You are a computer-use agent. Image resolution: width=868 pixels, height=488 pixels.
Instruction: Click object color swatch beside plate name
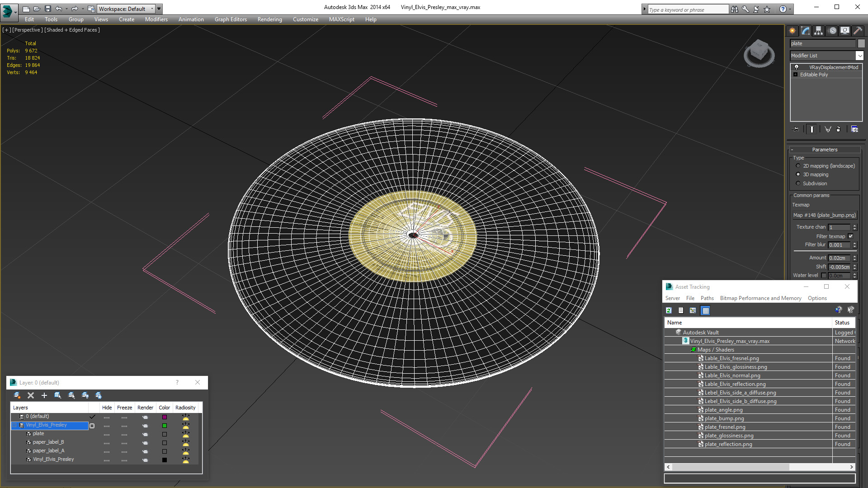coord(861,43)
